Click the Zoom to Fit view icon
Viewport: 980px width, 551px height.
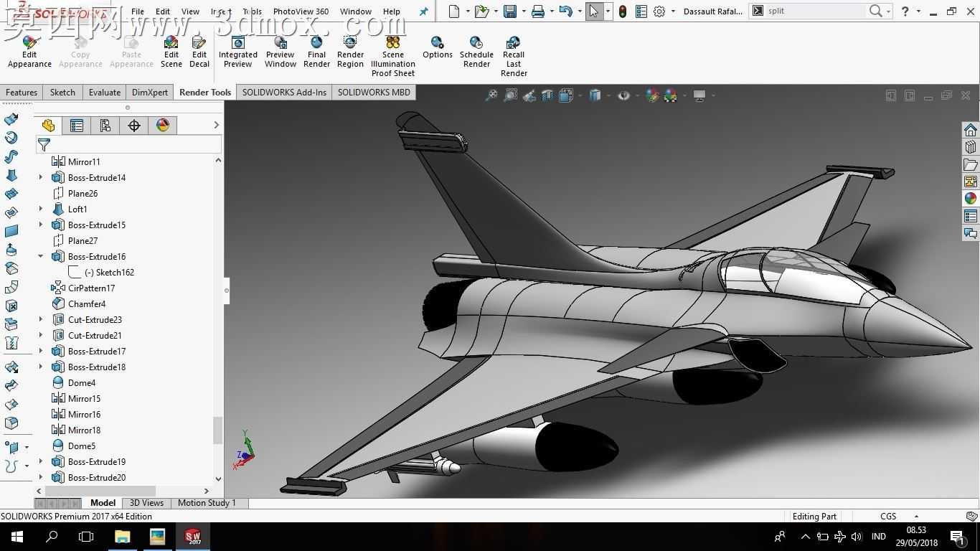[x=491, y=95]
